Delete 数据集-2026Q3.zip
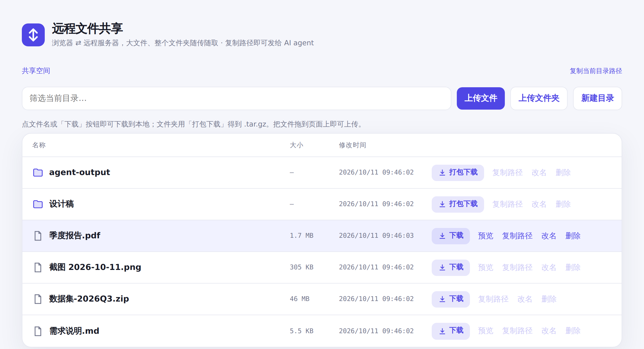Screen dimensions: 644x349 point(549,299)
